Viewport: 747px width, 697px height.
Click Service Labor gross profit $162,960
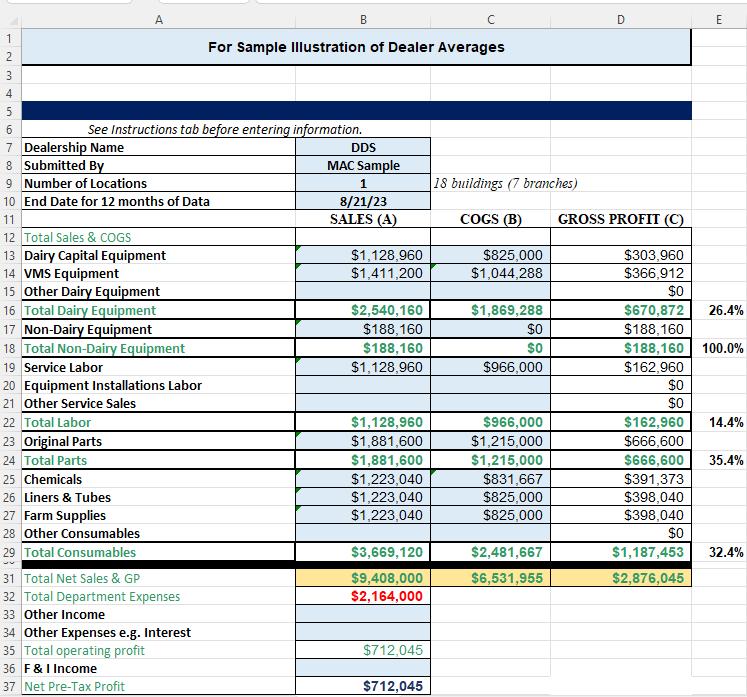click(621, 367)
